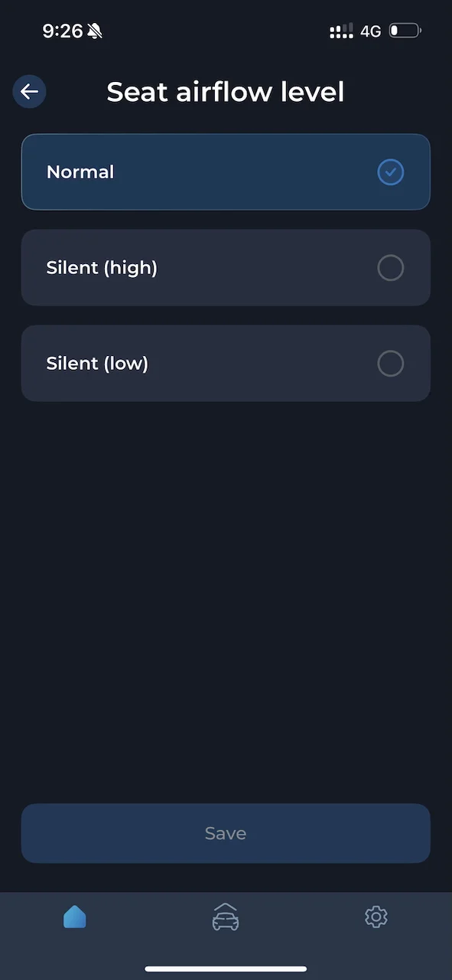This screenshot has height=980, width=452.
Task: Tap the battery level icon
Action: coord(405,31)
